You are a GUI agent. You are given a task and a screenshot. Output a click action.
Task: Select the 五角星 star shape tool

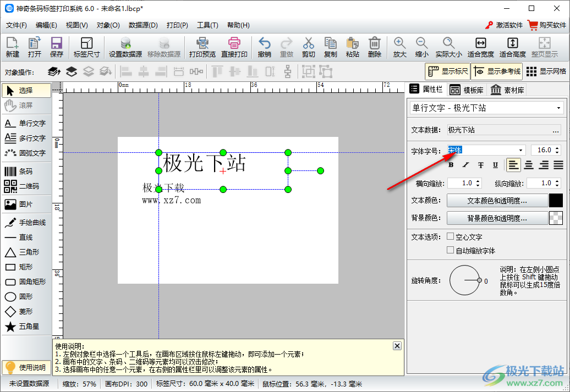pos(26,326)
